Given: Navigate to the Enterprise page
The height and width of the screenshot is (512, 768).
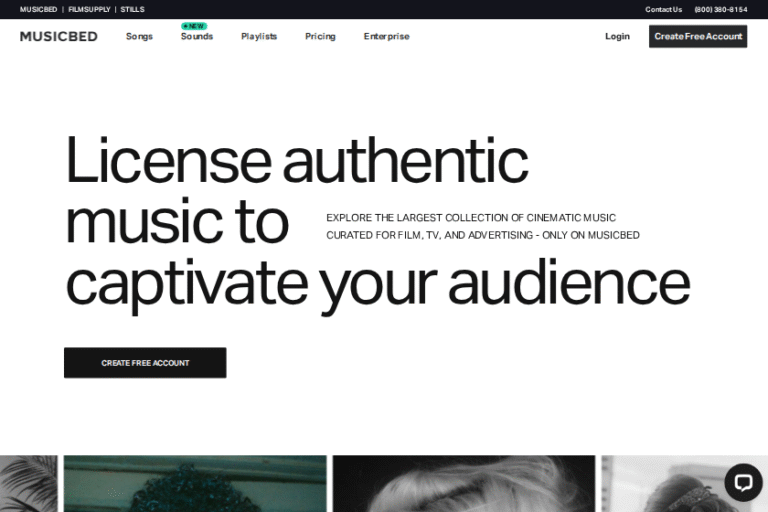Looking at the screenshot, I should coord(386,37).
